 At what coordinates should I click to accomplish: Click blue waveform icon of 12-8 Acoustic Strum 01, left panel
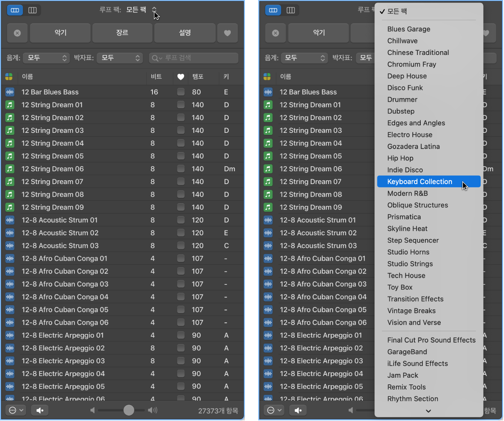[10, 220]
